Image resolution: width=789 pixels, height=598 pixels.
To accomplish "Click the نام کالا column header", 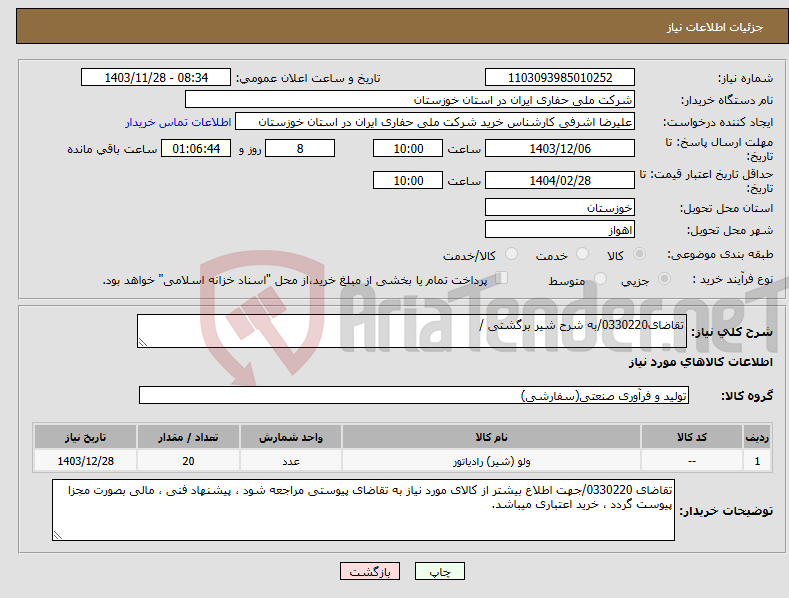I will (491, 437).
